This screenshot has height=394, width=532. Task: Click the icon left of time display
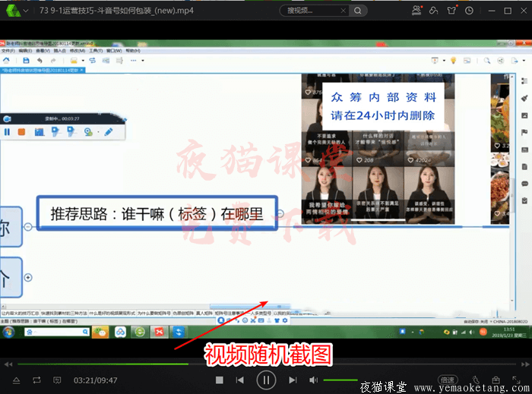pyautogui.click(x=57, y=380)
